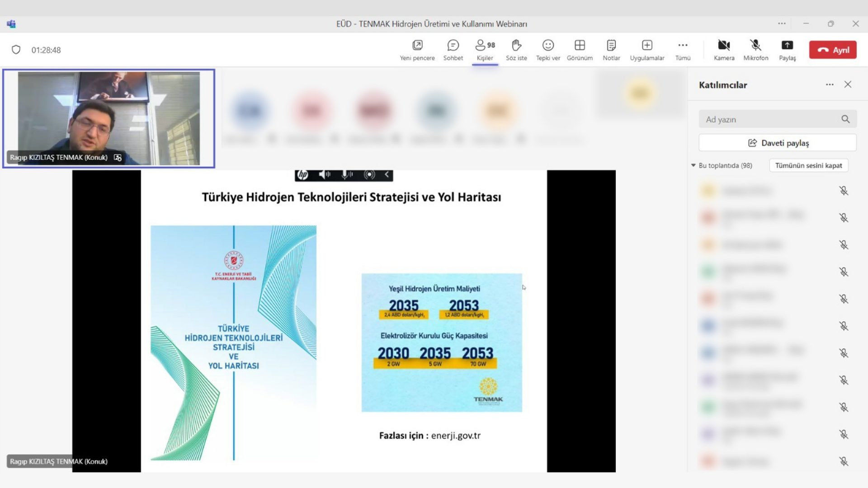Screen dimensions: 868x488
Task: Open Katılımcılar panel more options
Action: pos(830,84)
